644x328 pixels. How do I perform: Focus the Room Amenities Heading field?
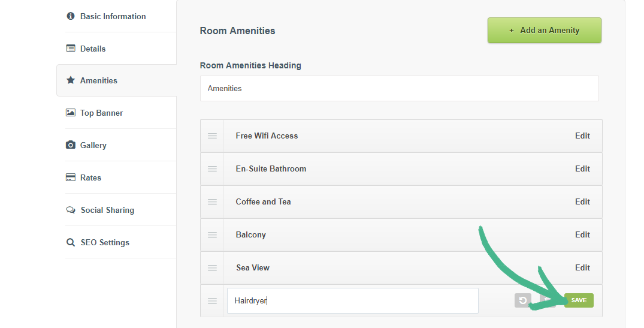click(x=399, y=89)
